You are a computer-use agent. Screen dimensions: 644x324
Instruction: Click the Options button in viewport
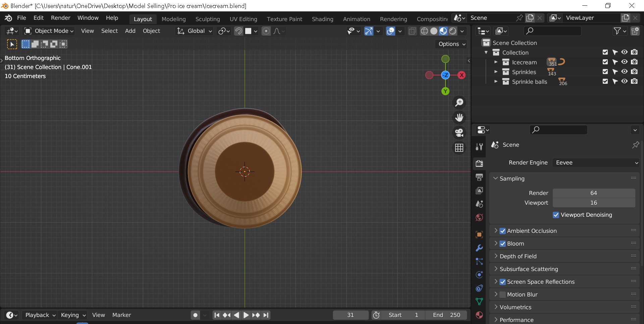point(451,44)
